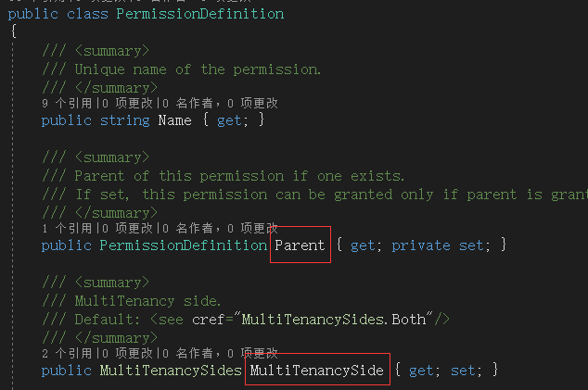This screenshot has width=588, height=390.
Task: Click the 'Unique name of the permission' comment
Action: (198, 69)
